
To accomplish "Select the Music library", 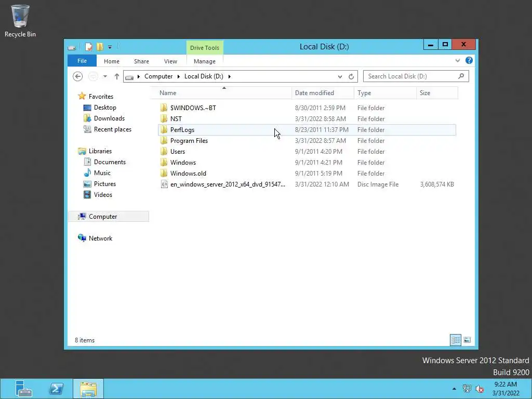I will [102, 173].
